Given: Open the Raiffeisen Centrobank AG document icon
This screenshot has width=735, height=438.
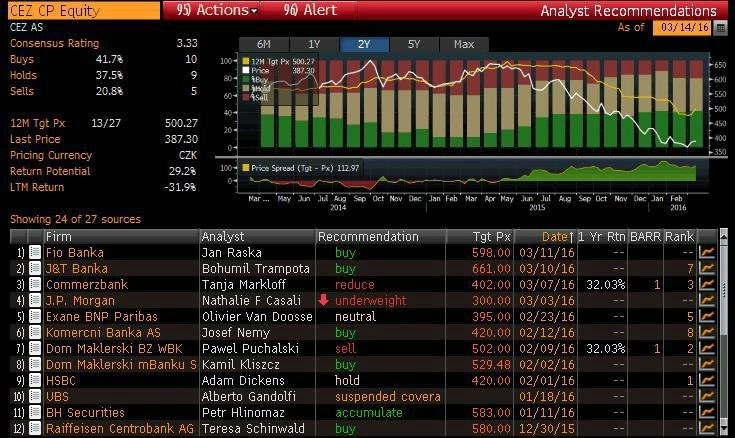Looking at the screenshot, I should (35, 428).
